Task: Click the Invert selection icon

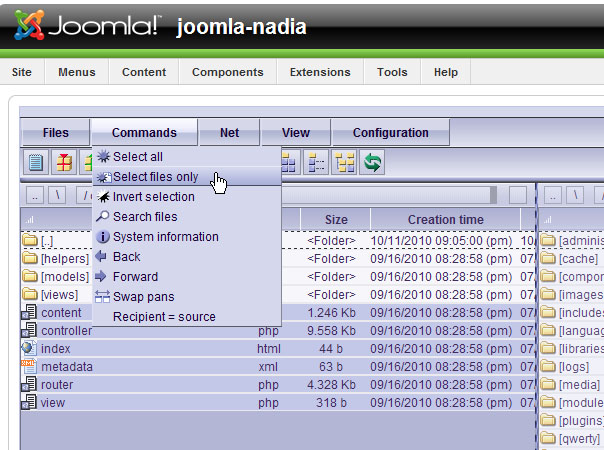Action: [103, 196]
